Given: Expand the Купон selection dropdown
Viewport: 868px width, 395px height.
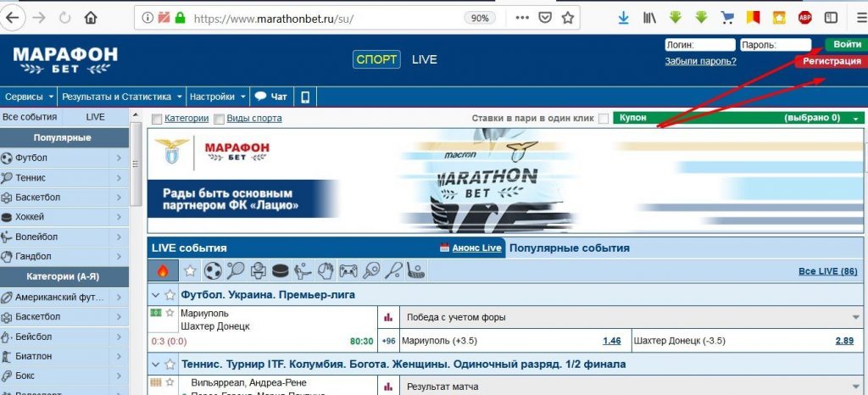Looking at the screenshot, I should pyautogui.click(x=857, y=119).
